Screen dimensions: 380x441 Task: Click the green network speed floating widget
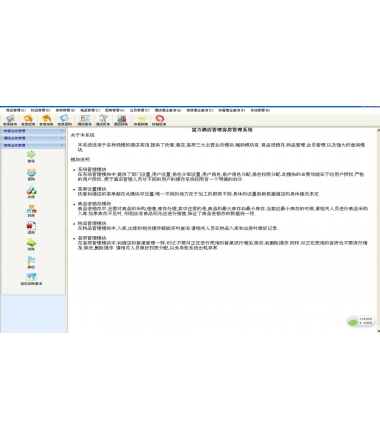[x=361, y=321]
